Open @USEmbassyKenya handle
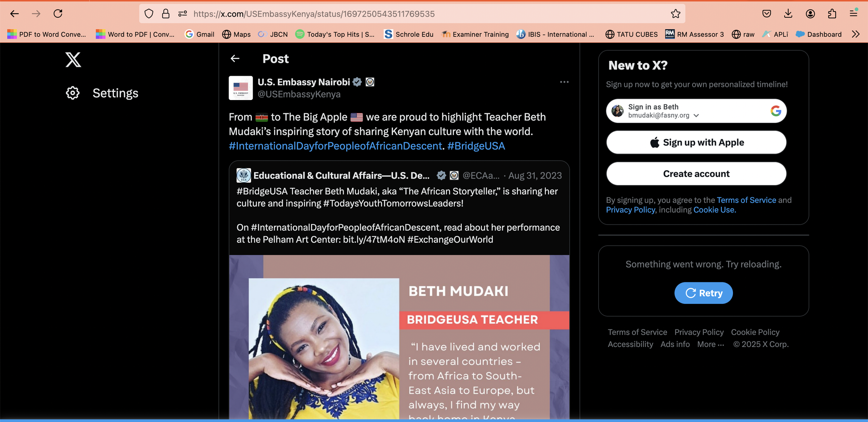The width and height of the screenshot is (868, 422). (x=299, y=94)
